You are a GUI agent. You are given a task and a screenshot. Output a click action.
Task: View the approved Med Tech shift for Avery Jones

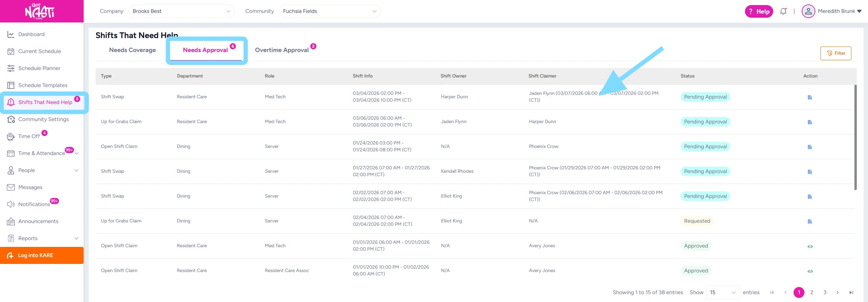pos(810,246)
